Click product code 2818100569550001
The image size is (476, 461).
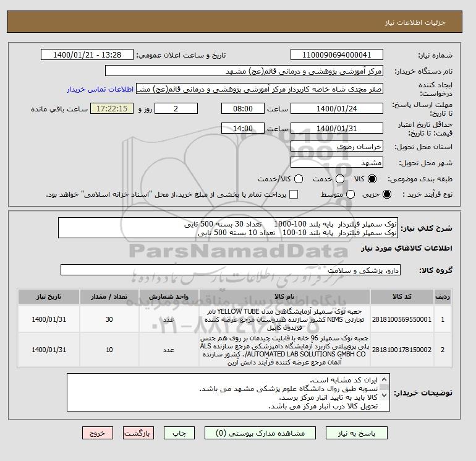coord(402,319)
